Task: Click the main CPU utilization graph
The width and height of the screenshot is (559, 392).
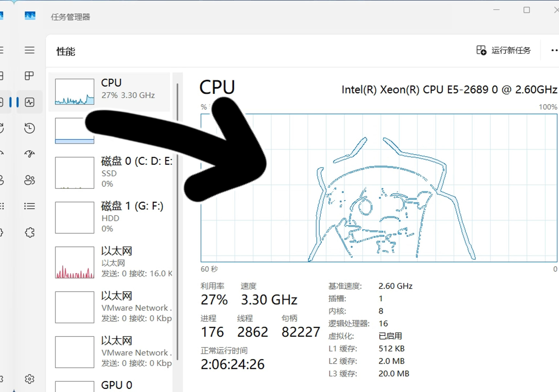Action: click(x=379, y=188)
